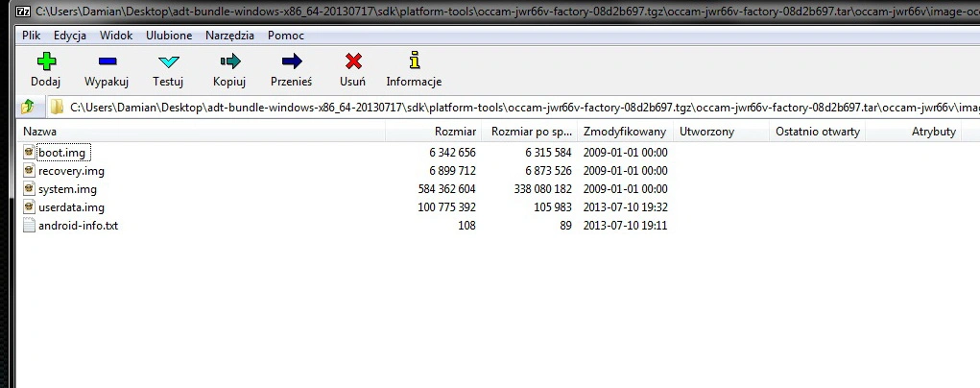
Task: Select the boot.img file
Action: pyautogui.click(x=63, y=153)
